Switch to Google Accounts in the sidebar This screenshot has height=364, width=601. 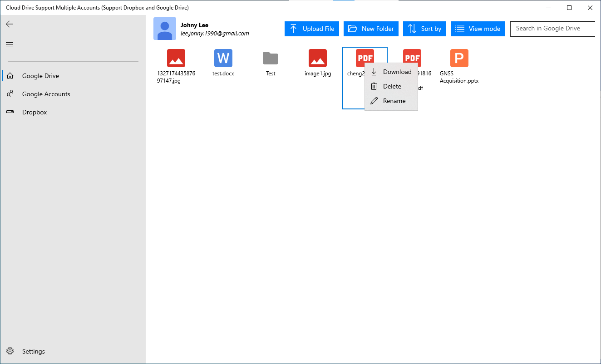(x=73, y=94)
